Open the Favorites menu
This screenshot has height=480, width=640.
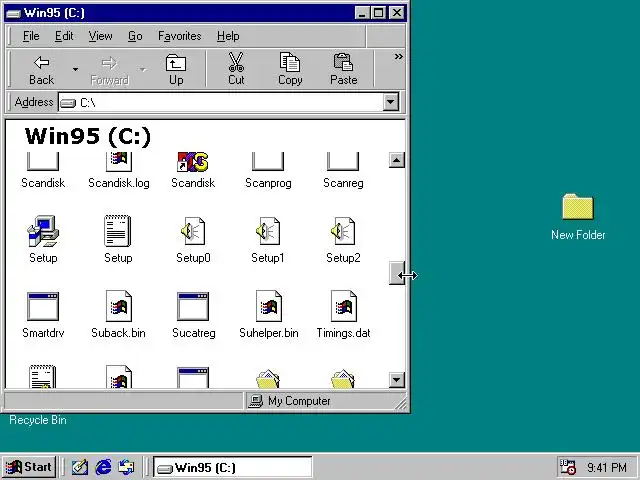pos(180,36)
